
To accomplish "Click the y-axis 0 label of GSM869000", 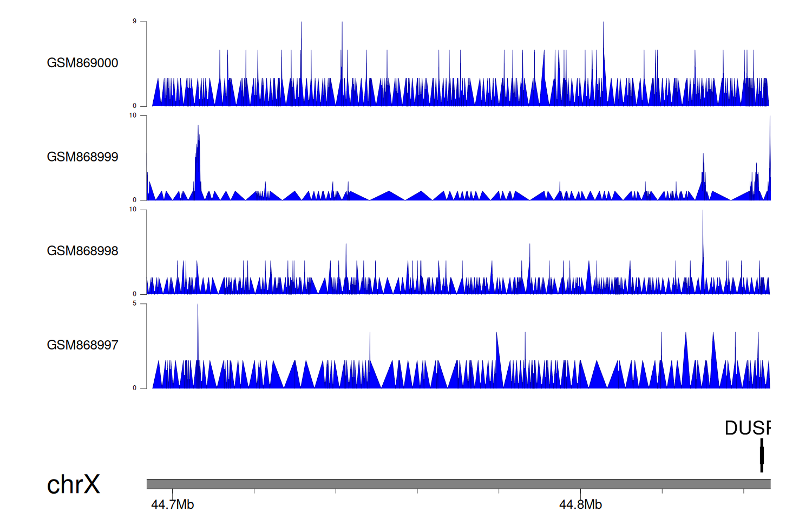I will click(x=135, y=106).
